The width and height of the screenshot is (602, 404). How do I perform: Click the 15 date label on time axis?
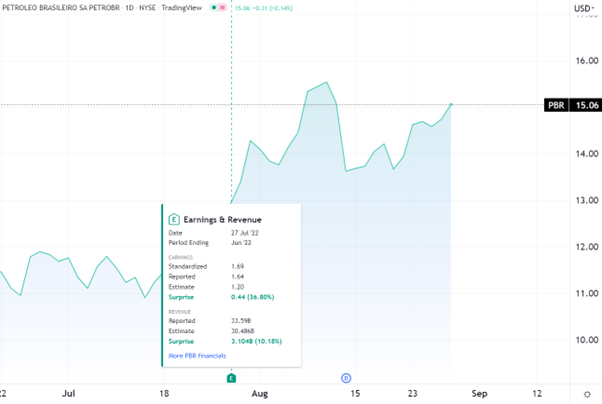(x=356, y=394)
